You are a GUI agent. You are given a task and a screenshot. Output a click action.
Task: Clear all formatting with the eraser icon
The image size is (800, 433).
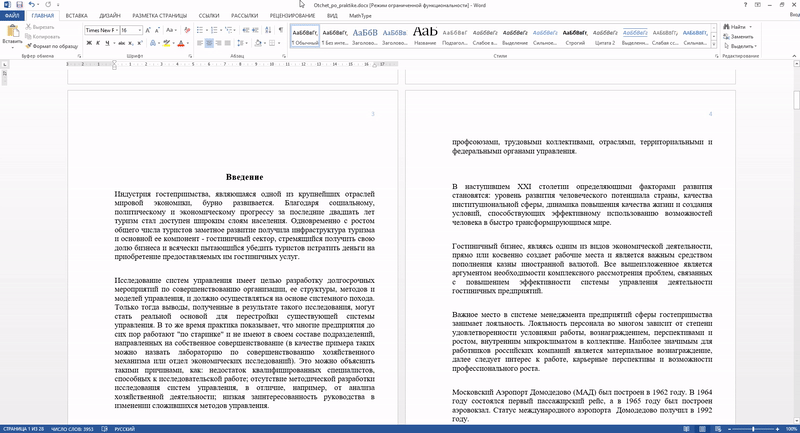[x=187, y=30]
